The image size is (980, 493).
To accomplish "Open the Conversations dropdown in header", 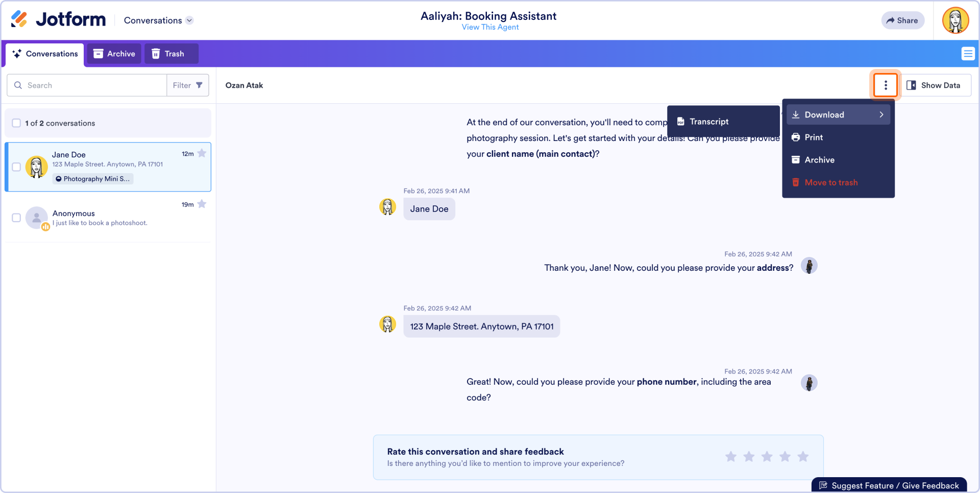I will pyautogui.click(x=158, y=20).
